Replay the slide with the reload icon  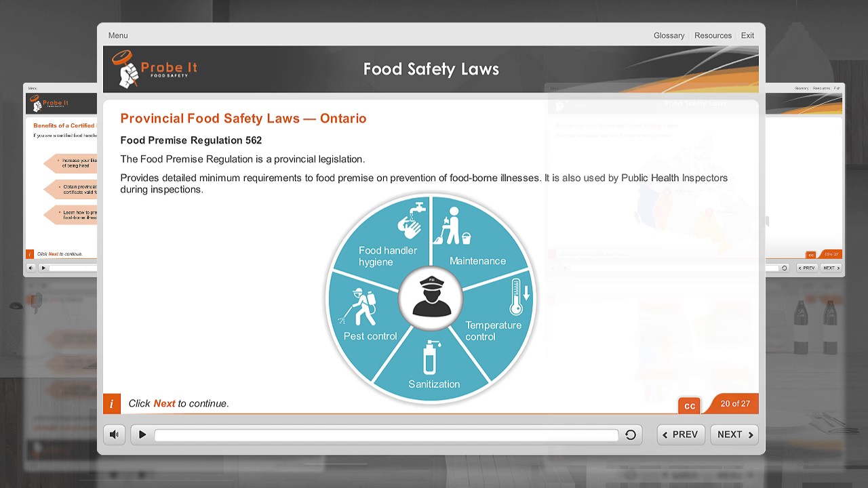(x=631, y=435)
